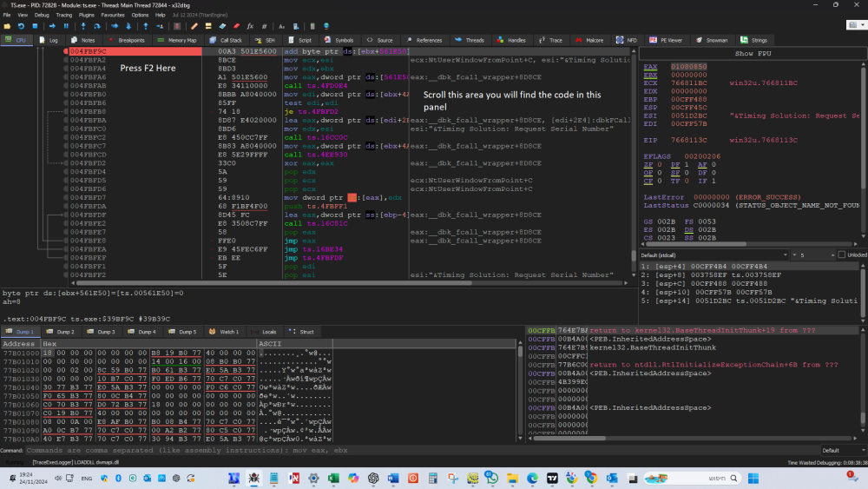Viewport: 868px width, 489px height.
Task: Open file using the folder toolbar icon
Action: (9, 26)
